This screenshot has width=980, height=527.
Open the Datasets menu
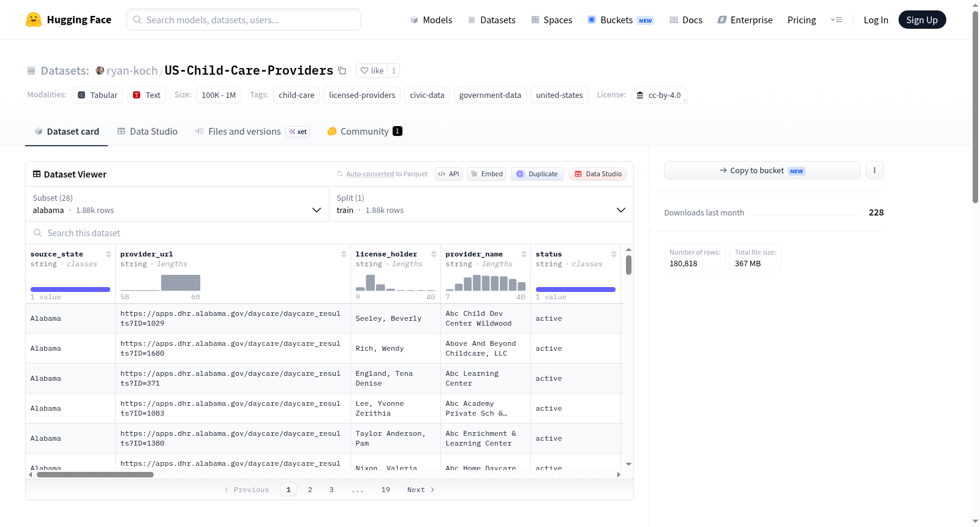point(491,20)
